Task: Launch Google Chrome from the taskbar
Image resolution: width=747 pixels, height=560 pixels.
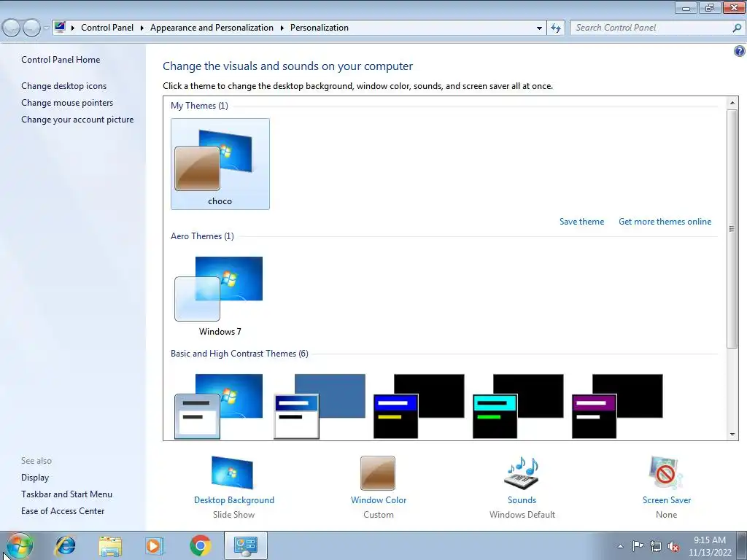Action: 200,545
